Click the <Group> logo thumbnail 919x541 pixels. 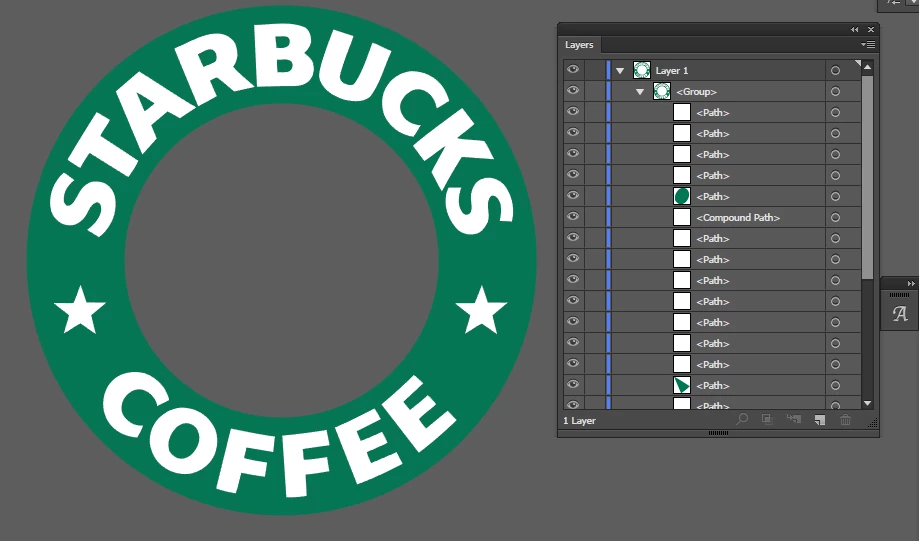pos(662,91)
